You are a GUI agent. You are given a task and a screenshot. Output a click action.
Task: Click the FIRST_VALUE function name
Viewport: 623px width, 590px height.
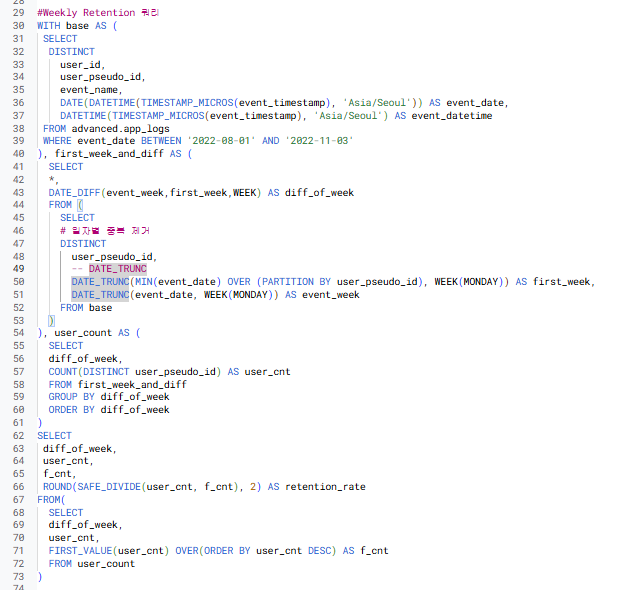[x=80, y=551]
